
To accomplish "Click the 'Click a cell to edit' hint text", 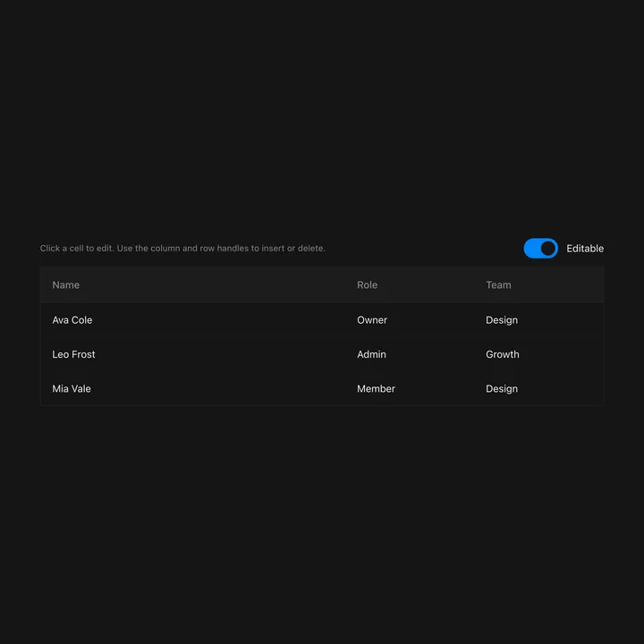I will pyautogui.click(x=182, y=249).
